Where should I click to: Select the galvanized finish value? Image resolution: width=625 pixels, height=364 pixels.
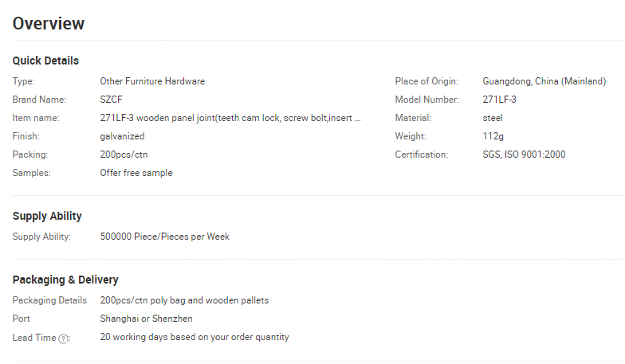[x=123, y=136]
